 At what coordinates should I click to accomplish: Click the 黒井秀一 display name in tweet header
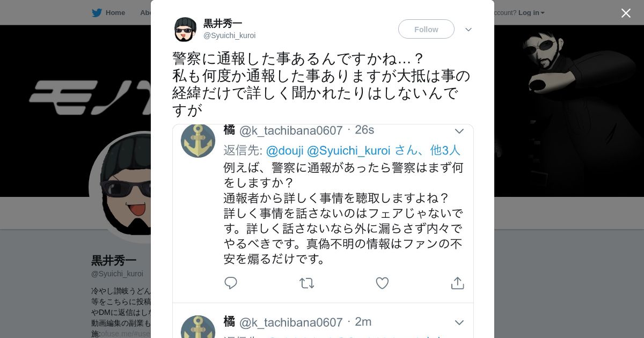coord(223,24)
